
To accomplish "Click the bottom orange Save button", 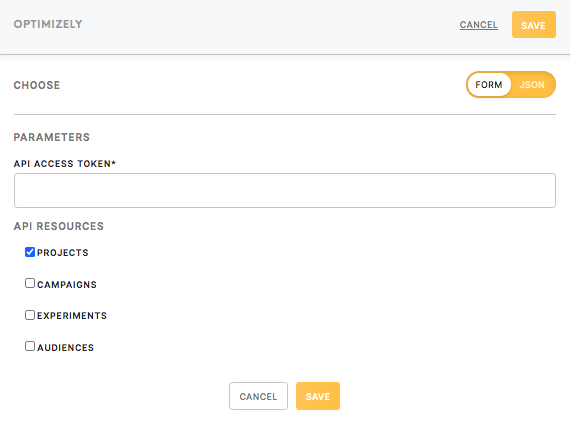I will point(318,396).
